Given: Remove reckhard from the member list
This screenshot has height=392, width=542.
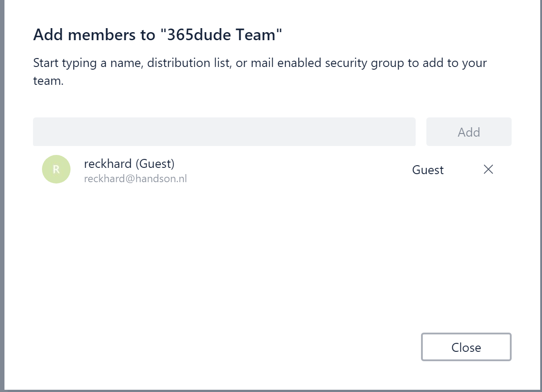Looking at the screenshot, I should point(488,170).
